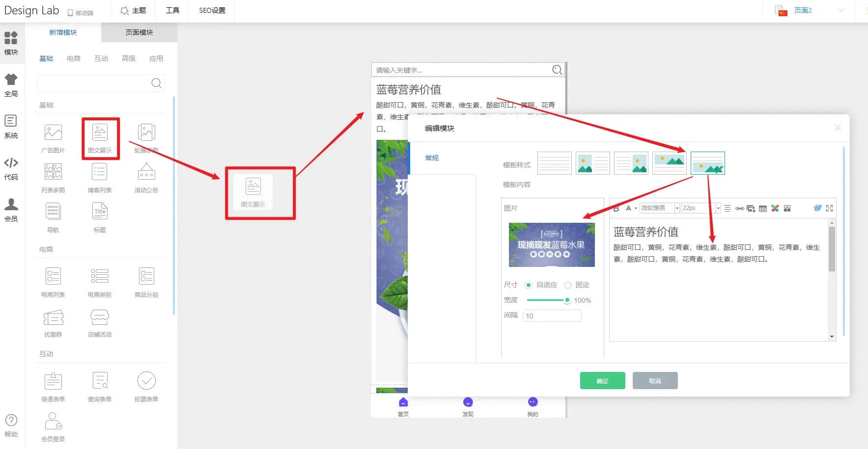Select the 自适应 size option
868x449 pixels.
pos(529,285)
